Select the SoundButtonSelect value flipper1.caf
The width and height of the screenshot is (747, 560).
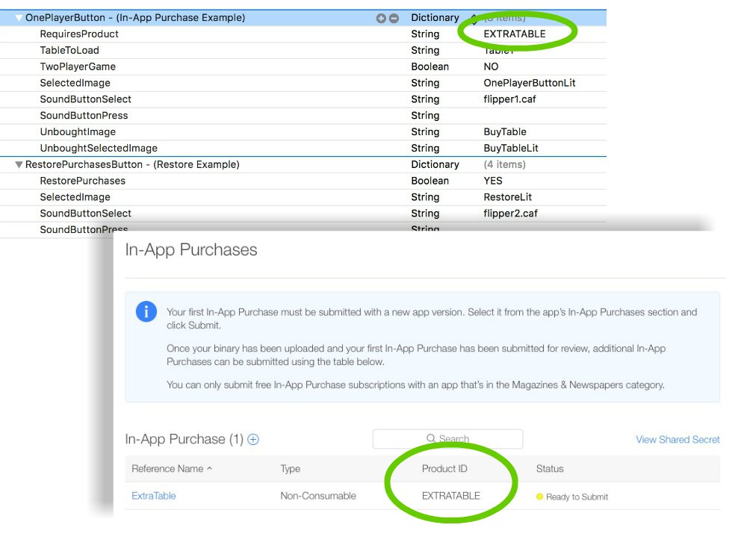pos(509,99)
